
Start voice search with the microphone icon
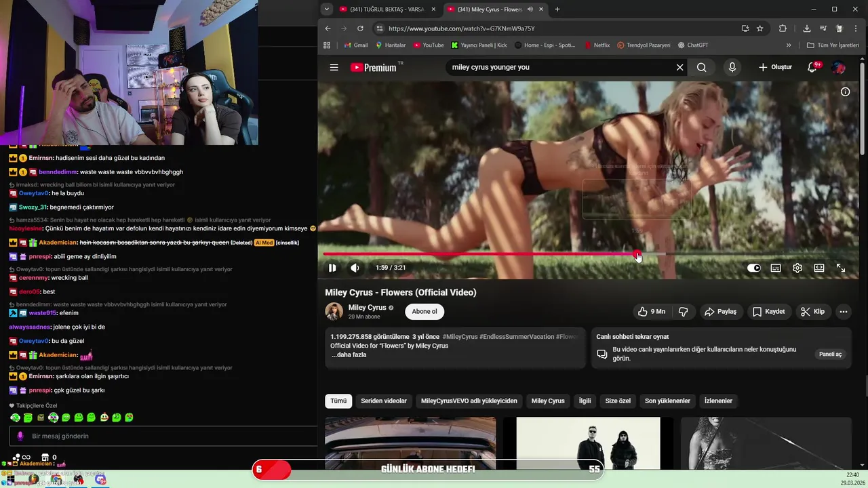point(732,67)
